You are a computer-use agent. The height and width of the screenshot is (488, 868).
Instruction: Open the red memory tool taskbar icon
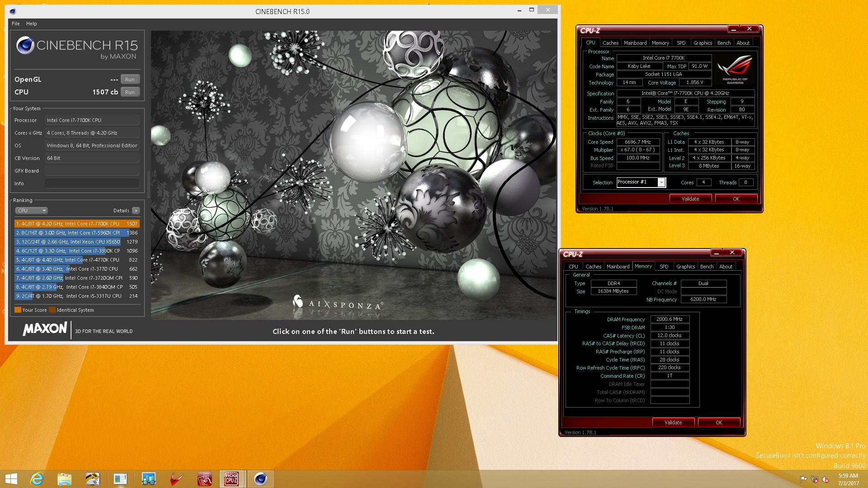coord(204,479)
